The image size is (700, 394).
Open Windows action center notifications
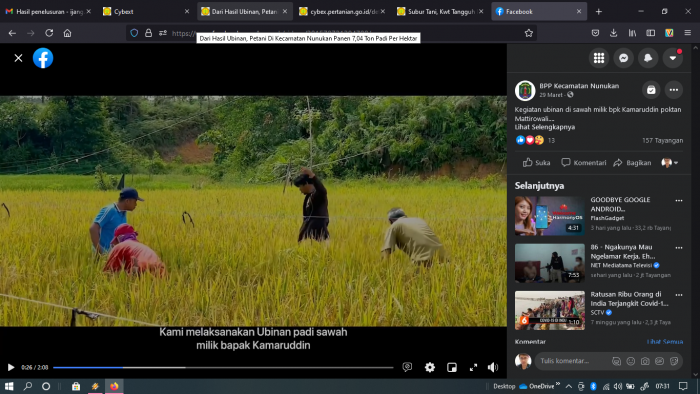pos(683,386)
